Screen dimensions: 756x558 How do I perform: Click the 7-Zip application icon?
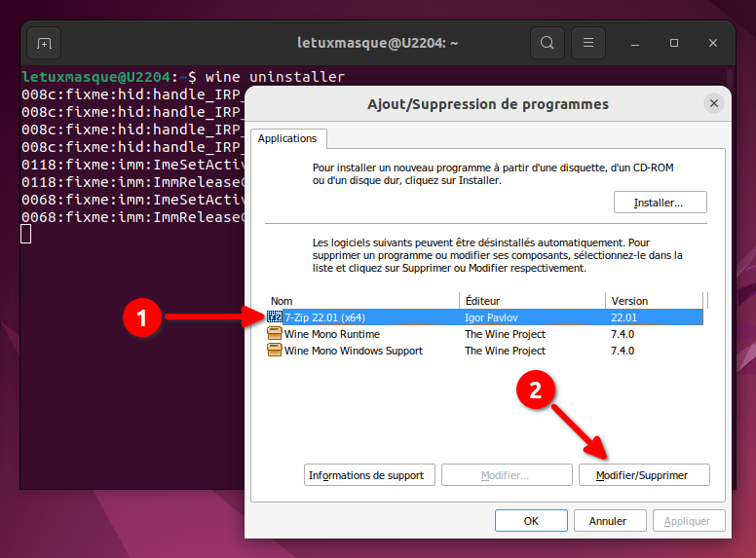pos(275,317)
